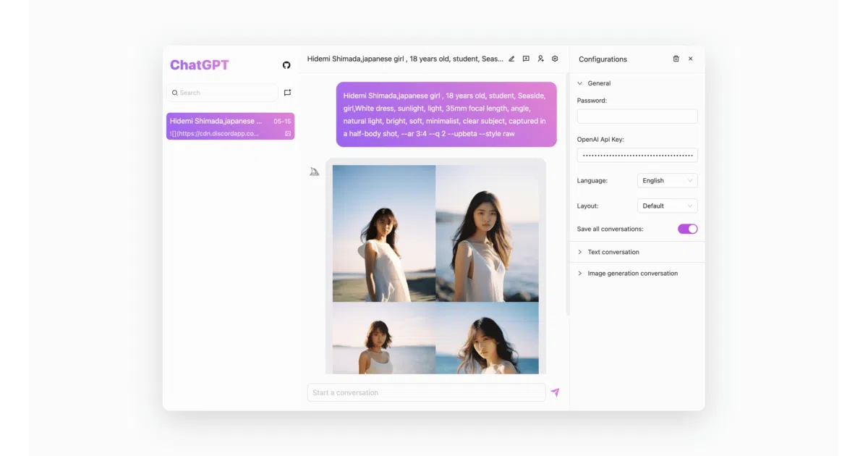
Task: Click the discordapp link preview text
Action: [x=214, y=133]
